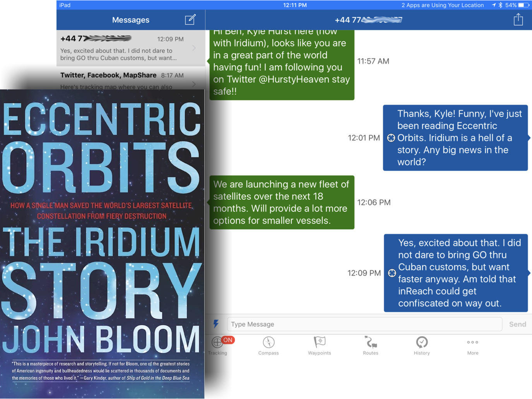
Task: Expand chevron on the 12:09 PM conversation row
Action: (194, 48)
